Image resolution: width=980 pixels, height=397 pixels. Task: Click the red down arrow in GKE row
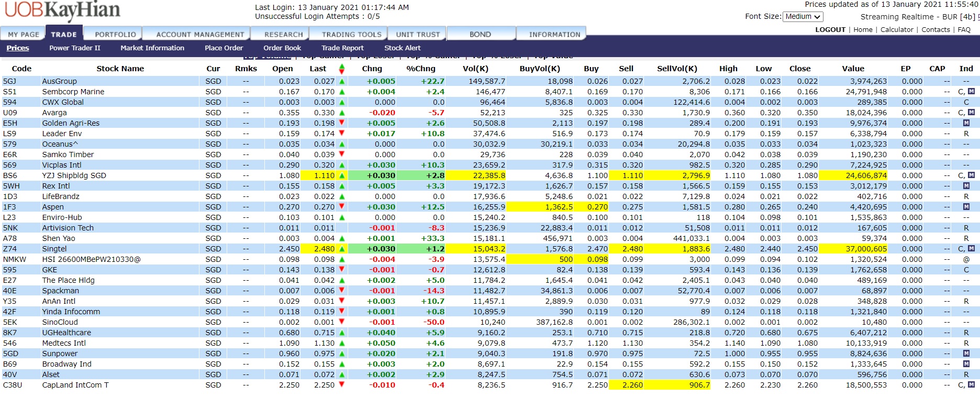pyautogui.click(x=342, y=269)
